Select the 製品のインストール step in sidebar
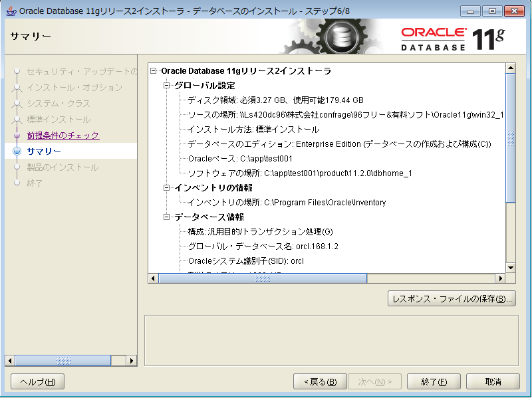The image size is (532, 398). click(63, 167)
